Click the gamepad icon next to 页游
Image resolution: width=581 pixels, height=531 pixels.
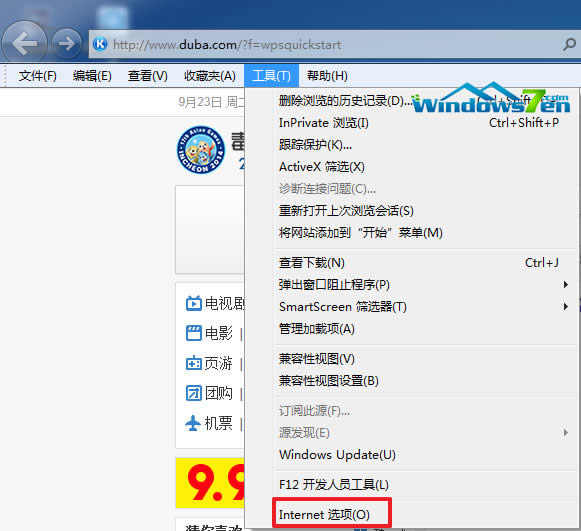[193, 363]
